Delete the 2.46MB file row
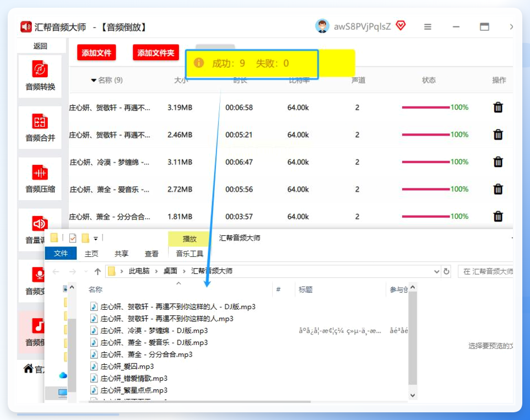The image size is (530, 420). pos(498,134)
